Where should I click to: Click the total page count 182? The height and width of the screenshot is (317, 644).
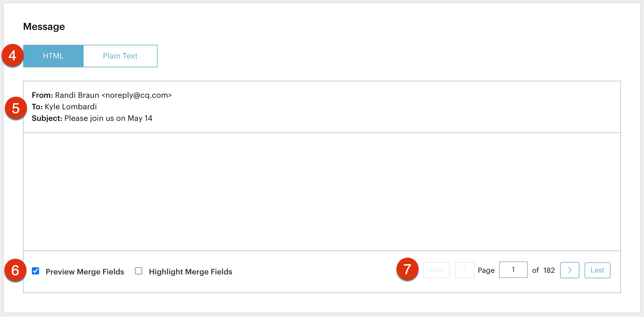coord(549,271)
